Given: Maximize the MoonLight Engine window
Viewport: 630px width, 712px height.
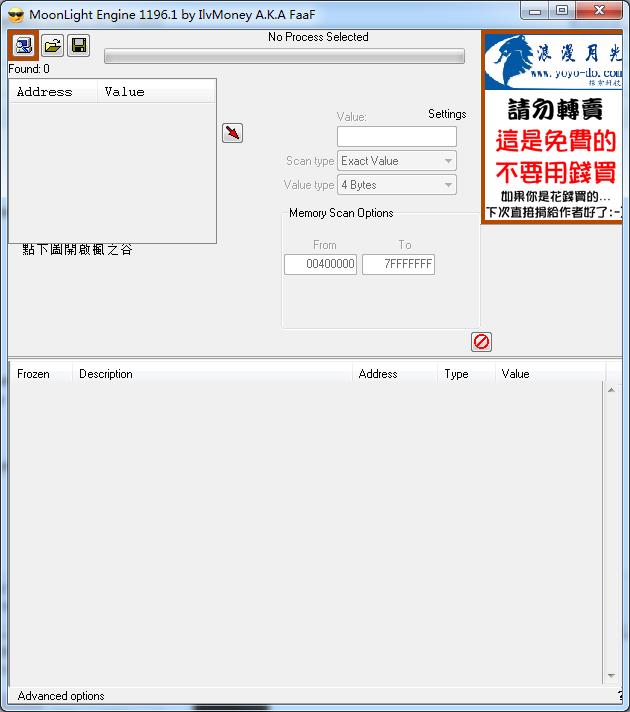Looking at the screenshot, I should [562, 11].
